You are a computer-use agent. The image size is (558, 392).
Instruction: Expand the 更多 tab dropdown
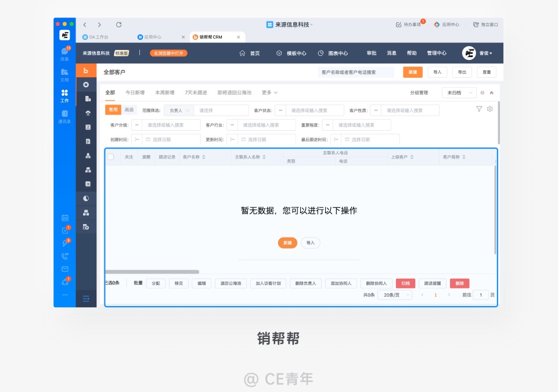(x=269, y=92)
